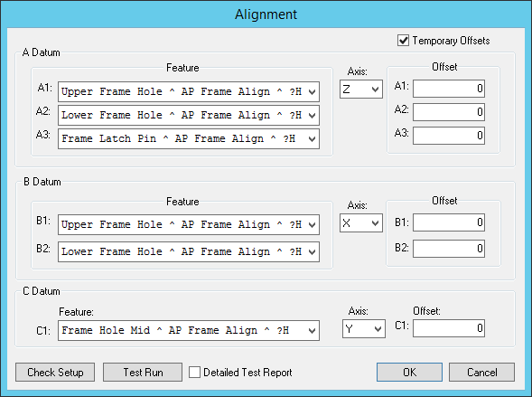
Task: Change the A Datum axis from Z
Action: (361, 90)
